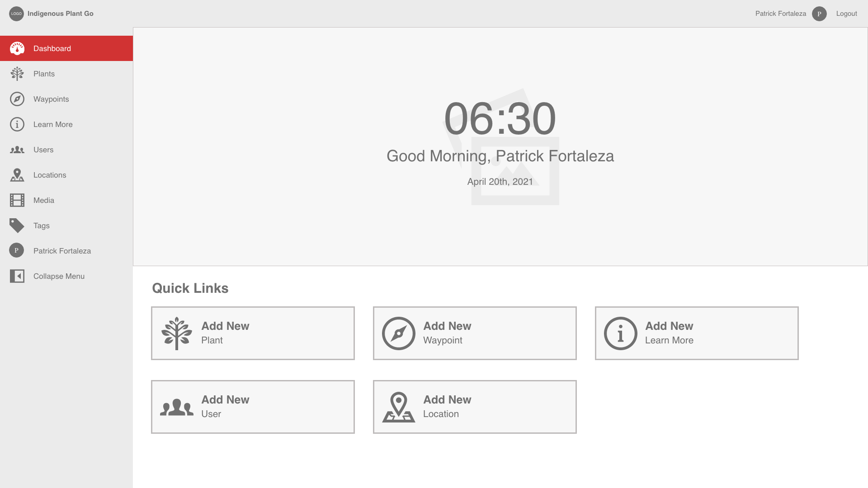Screen dimensions: 868x488
Task: Click the Users group icon in sidebar
Action: [17, 150]
